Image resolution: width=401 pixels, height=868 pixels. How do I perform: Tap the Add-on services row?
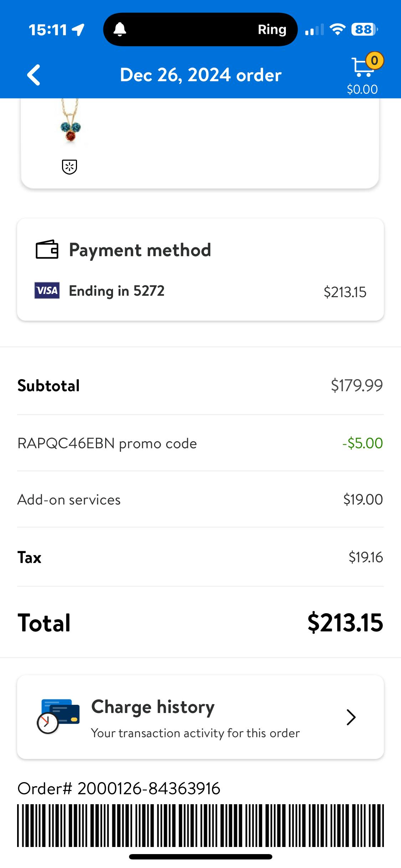tap(200, 500)
